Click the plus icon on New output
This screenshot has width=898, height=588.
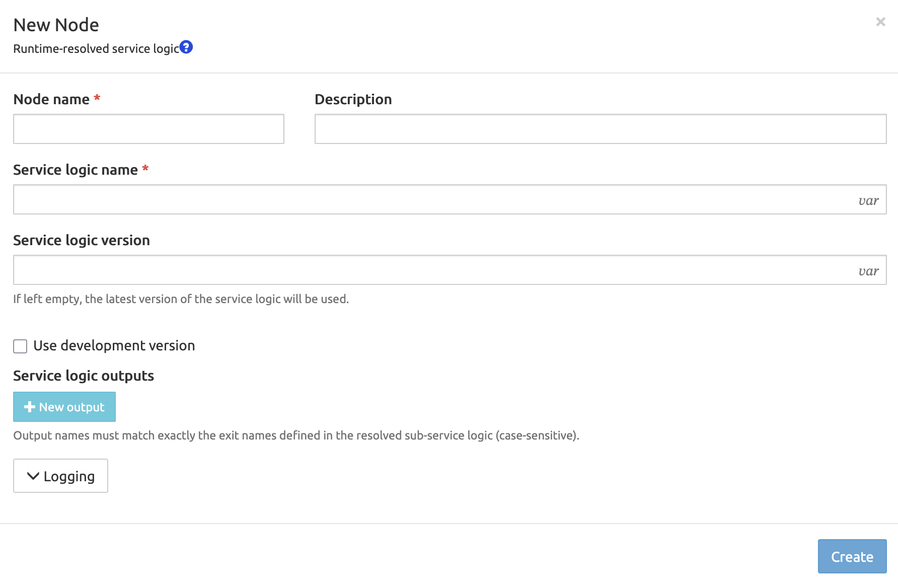tap(30, 407)
